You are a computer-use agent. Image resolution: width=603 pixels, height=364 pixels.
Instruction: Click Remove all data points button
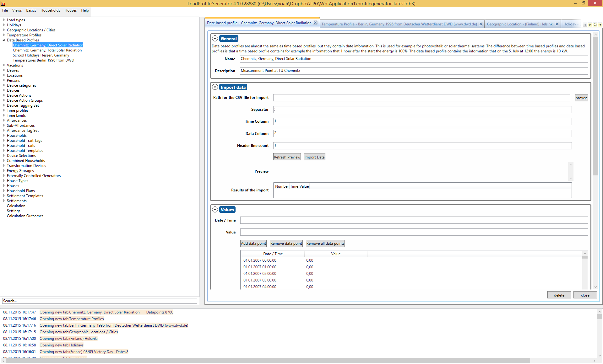[325, 244]
